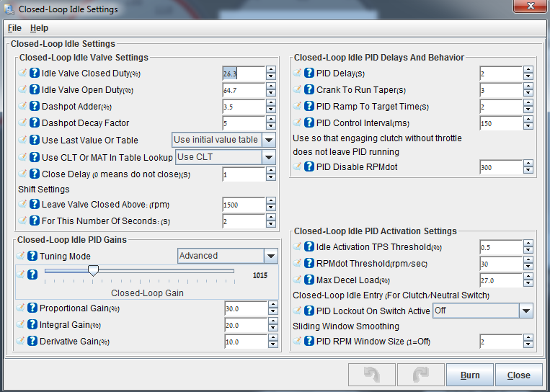The image size is (550, 392).
Task: Expand the PID Lockout On Switch Active dropdown
Action: (x=525, y=311)
